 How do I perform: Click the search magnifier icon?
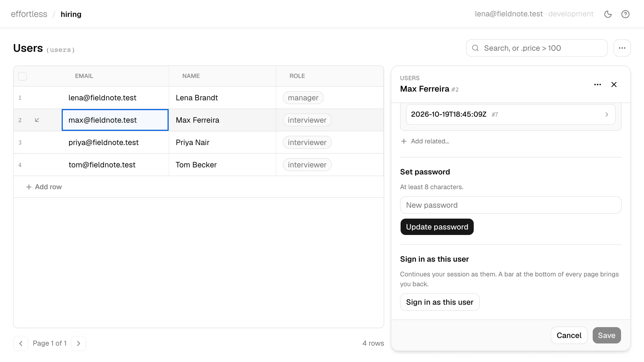click(475, 48)
